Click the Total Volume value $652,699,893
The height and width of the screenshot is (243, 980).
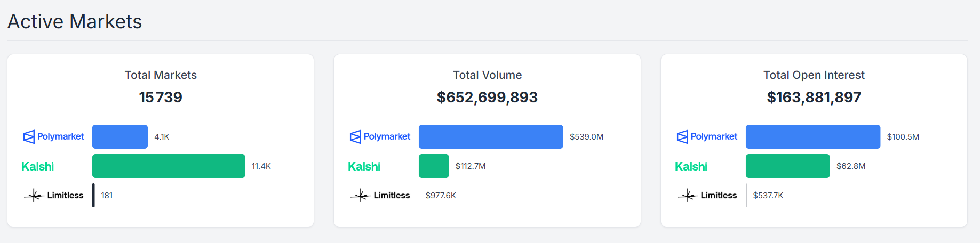point(487,97)
